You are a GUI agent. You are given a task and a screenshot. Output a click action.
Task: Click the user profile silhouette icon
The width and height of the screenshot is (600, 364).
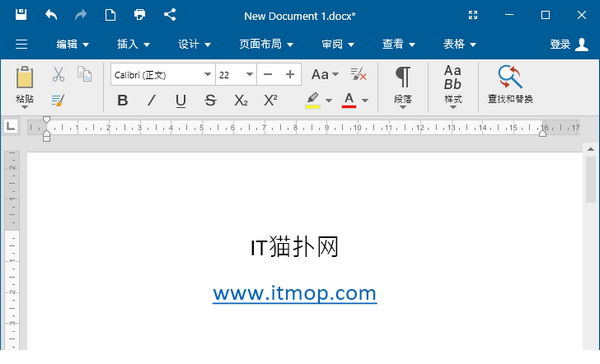tap(582, 44)
